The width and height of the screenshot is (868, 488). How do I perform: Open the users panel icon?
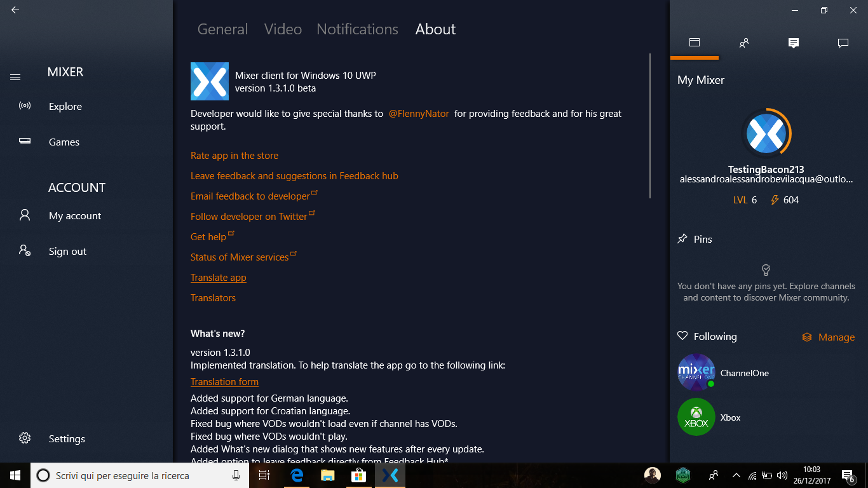(x=744, y=43)
